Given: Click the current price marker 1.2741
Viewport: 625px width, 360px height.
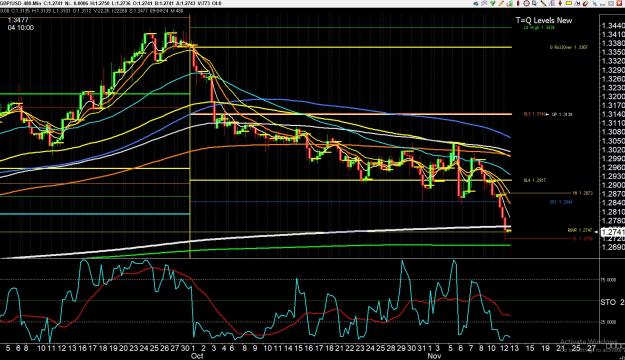Looking at the screenshot, I should [x=613, y=232].
